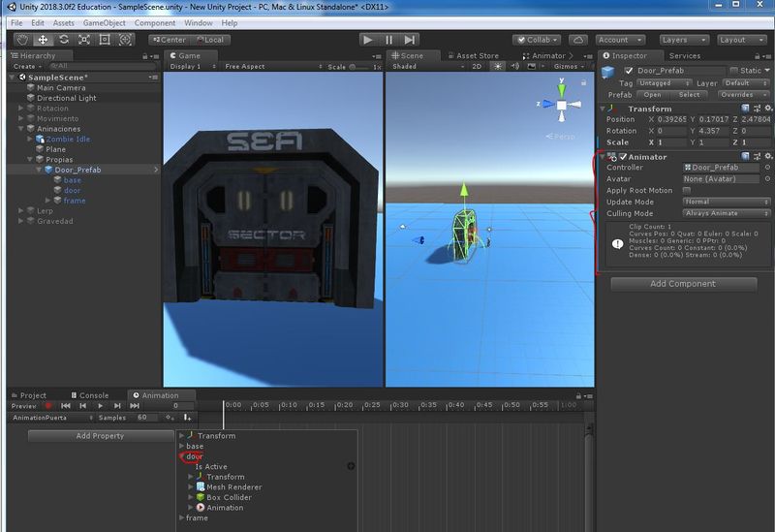
Task: Go to next keyframe in Animation
Action: (x=117, y=406)
